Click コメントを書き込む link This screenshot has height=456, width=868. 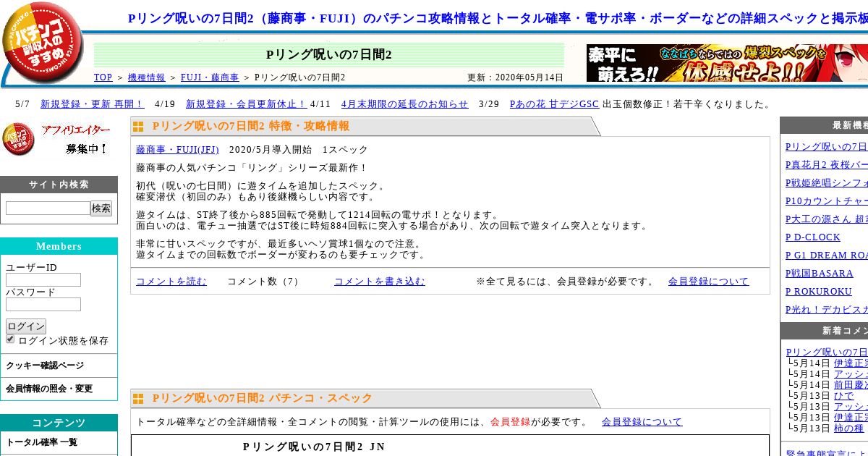[380, 282]
